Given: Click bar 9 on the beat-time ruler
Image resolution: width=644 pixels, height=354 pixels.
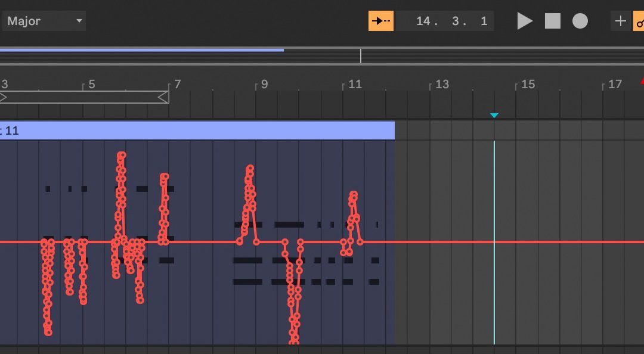Looking at the screenshot, I should [264, 84].
